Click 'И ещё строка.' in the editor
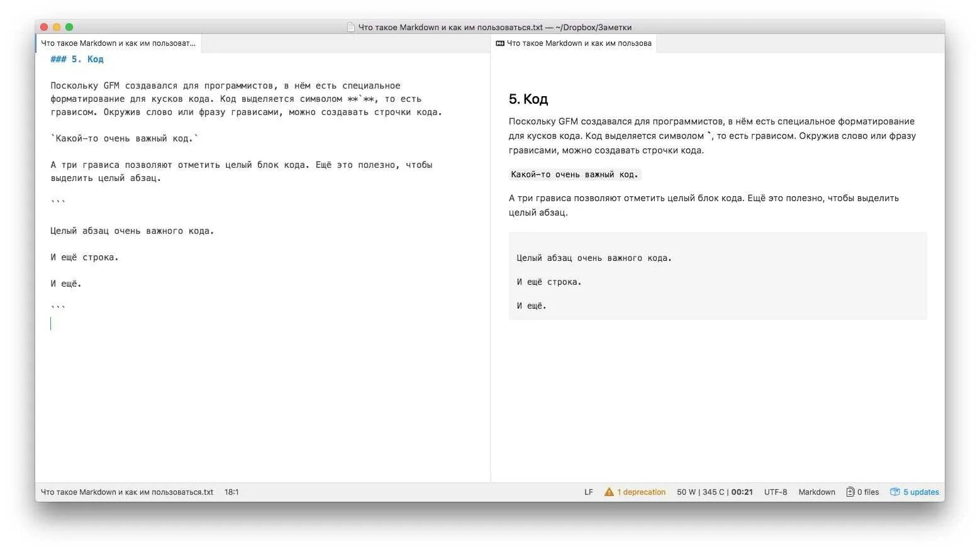The height and width of the screenshot is (552, 980). pyautogui.click(x=84, y=257)
